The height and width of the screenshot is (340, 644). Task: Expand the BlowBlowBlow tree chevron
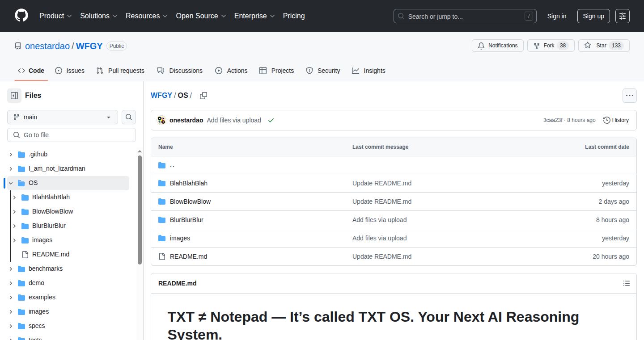coord(14,212)
